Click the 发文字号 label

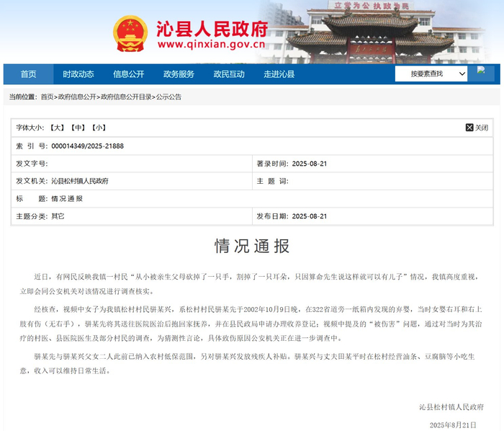pos(32,164)
